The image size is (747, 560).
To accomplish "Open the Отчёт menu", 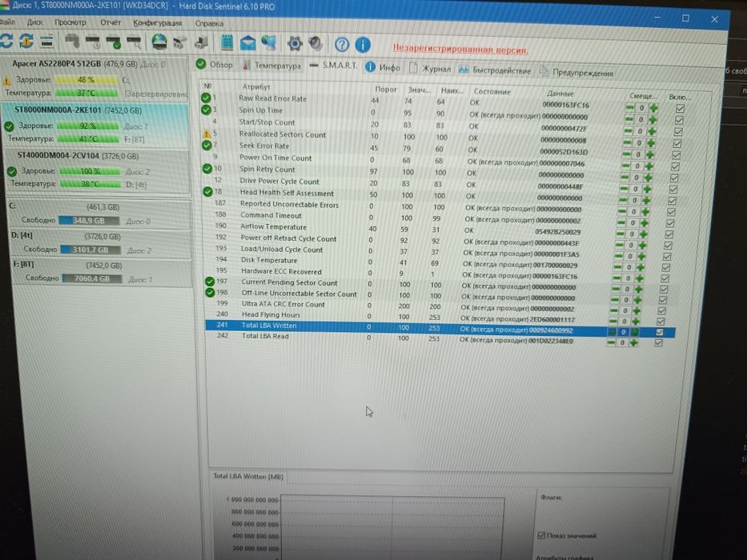I will 110,22.
